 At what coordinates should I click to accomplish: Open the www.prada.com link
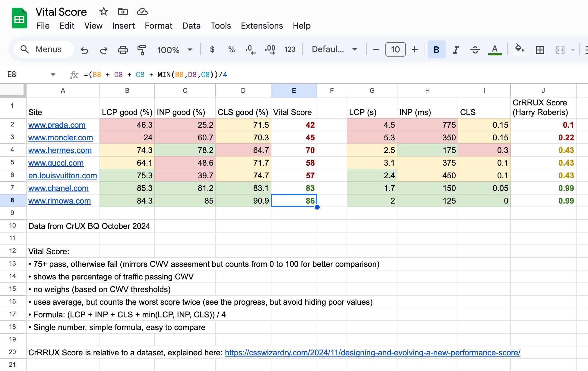pyautogui.click(x=57, y=125)
